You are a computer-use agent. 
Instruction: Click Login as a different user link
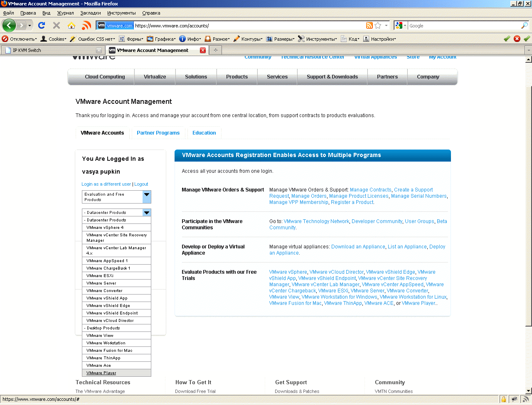coord(106,184)
